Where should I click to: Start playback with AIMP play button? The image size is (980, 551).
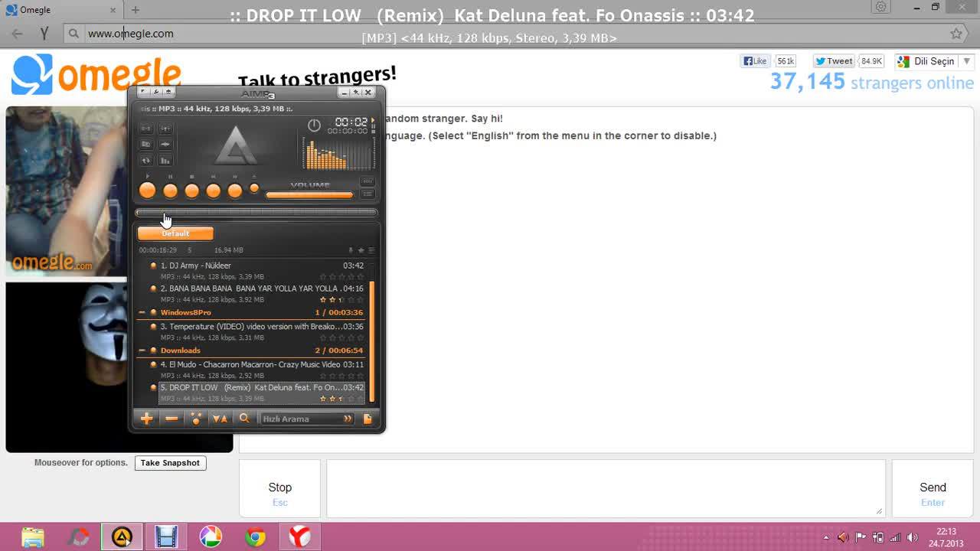148,191
